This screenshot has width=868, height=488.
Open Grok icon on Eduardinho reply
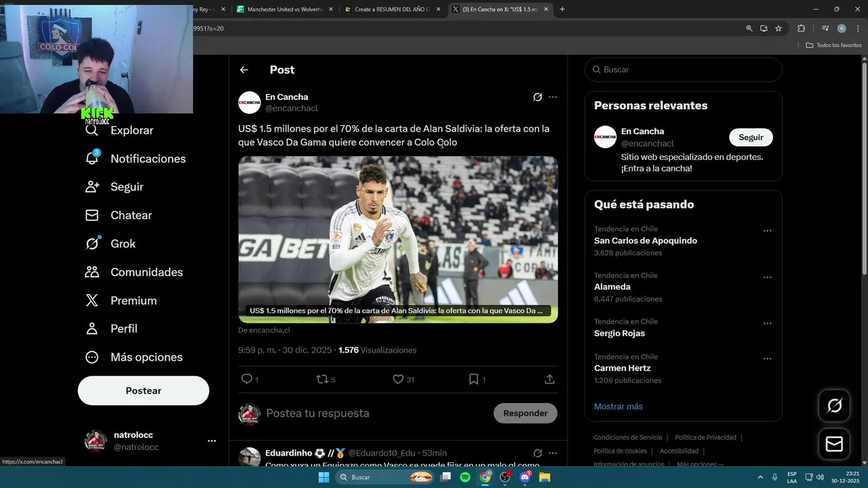point(538,453)
